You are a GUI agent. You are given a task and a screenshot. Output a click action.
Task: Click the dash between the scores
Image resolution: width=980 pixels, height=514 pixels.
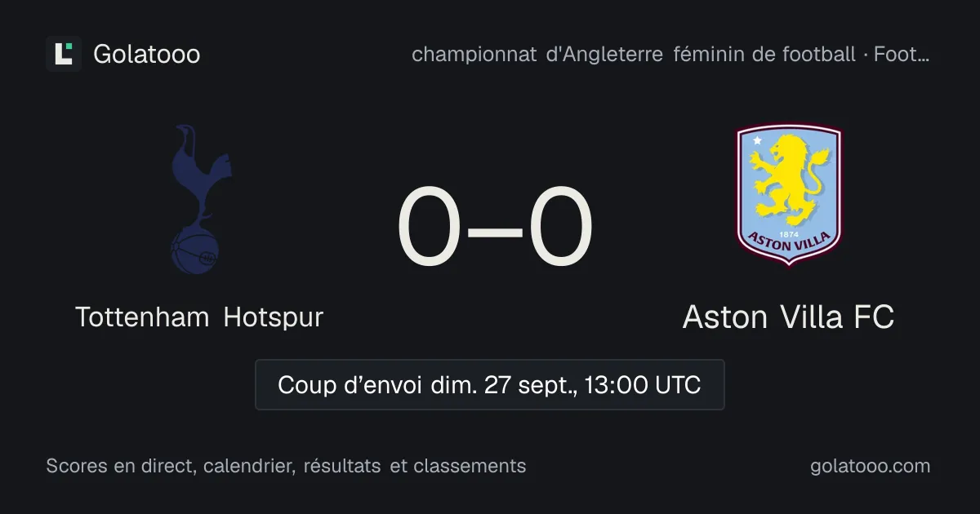[495, 229]
